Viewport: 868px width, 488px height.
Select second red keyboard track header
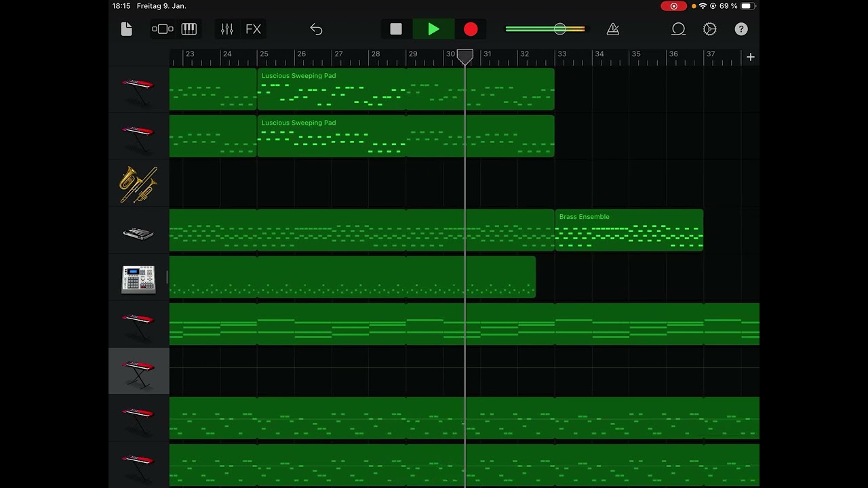[138, 137]
